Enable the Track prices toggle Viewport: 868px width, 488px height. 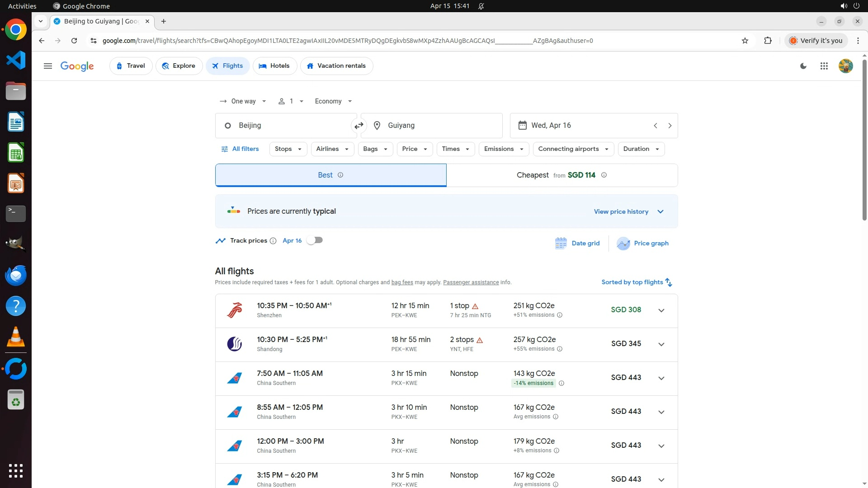tap(315, 240)
